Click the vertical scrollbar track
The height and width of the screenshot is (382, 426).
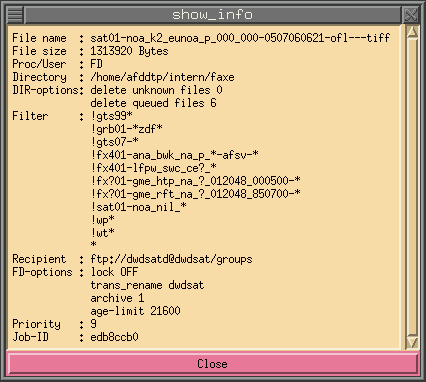pos(412,187)
